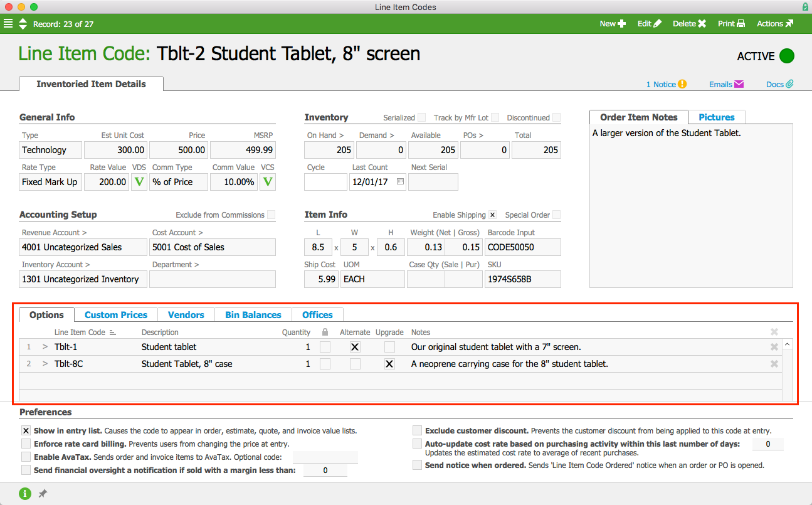Toggle the Serialized checkbox
Screen dimensions: 812x505
(422, 117)
